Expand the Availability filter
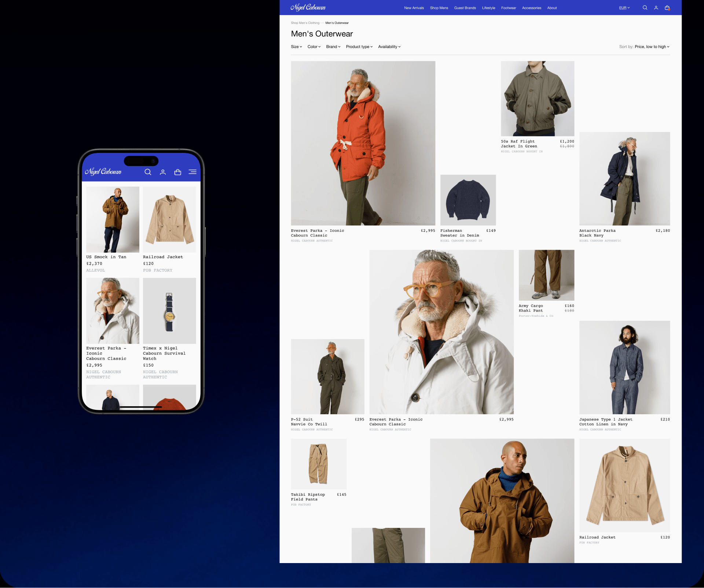 pos(389,47)
